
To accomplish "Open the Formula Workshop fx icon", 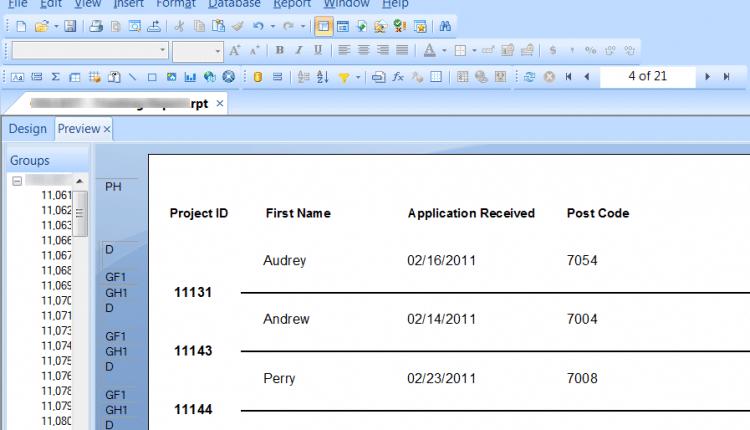I will [398, 77].
